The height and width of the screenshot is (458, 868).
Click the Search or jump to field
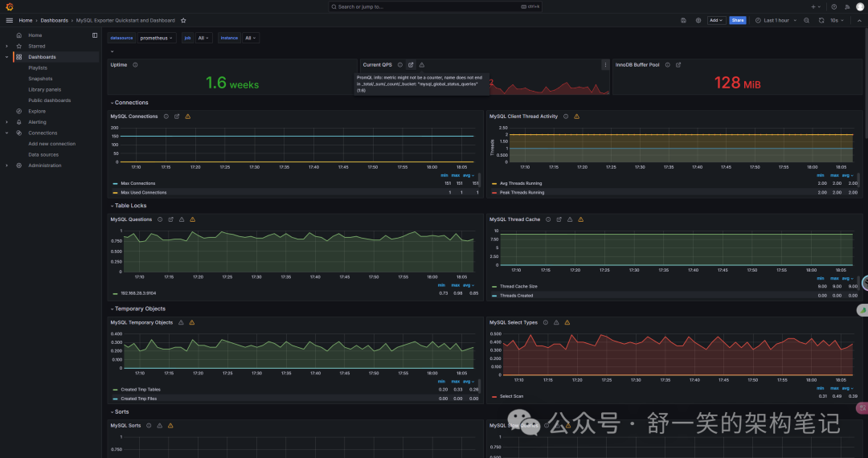coord(435,6)
